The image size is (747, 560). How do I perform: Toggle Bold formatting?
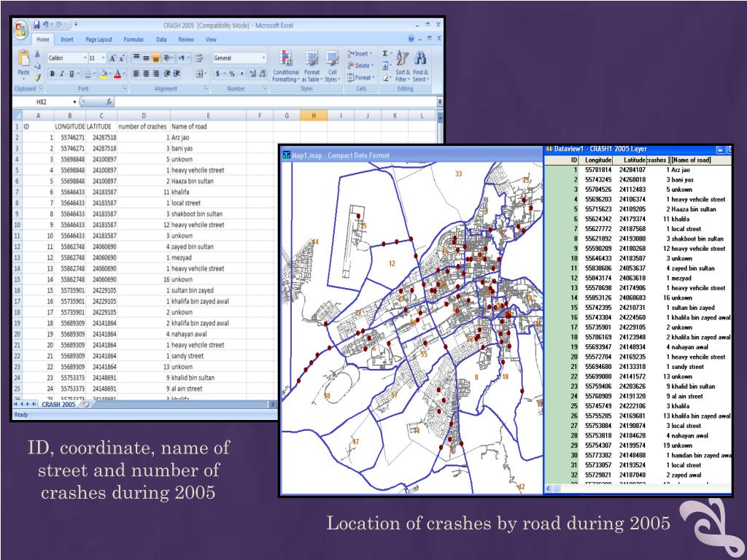coord(52,74)
